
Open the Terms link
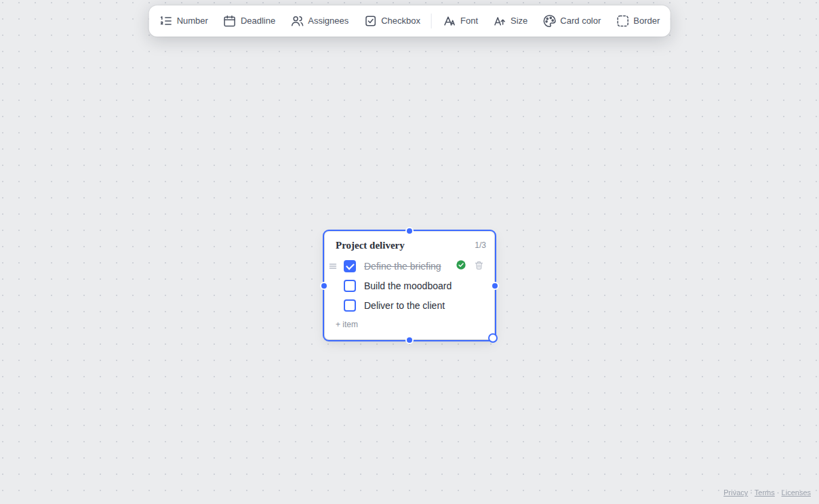[765, 492]
